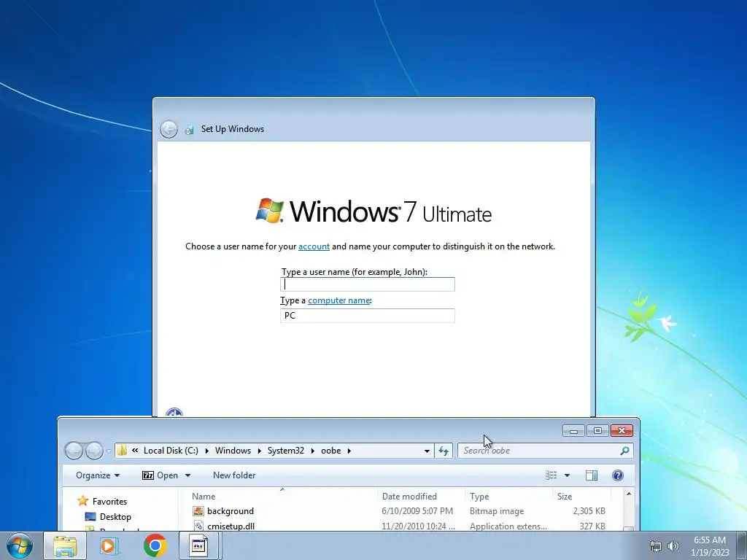Expand arrow after Local Disk (C:) breadcrumb

coord(206,451)
